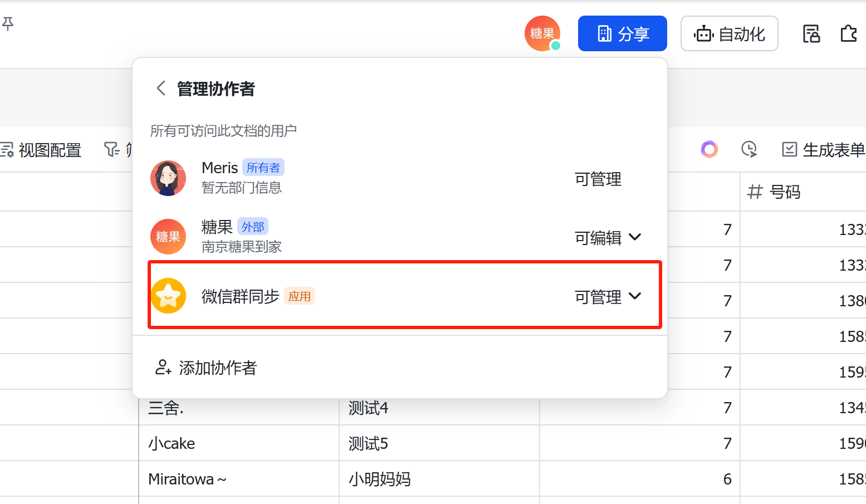Click 添加协作者 to add collaborator

[x=206, y=368]
